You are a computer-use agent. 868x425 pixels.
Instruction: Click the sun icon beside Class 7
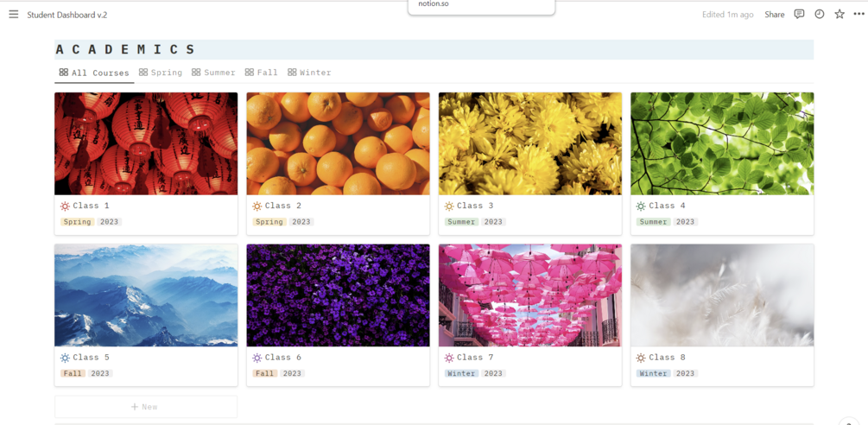[x=449, y=358]
